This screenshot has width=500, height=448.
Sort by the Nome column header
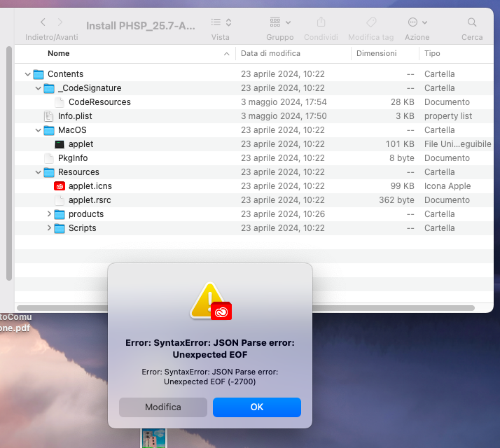point(59,53)
